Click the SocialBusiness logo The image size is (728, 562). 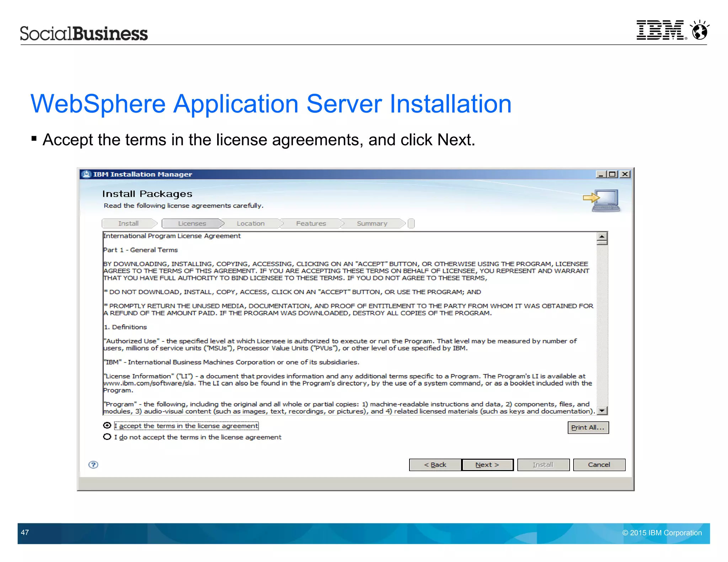(84, 33)
